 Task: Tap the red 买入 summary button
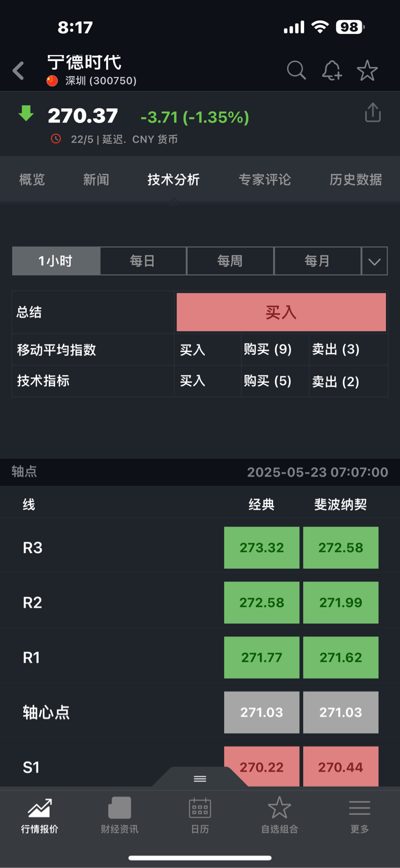(281, 312)
